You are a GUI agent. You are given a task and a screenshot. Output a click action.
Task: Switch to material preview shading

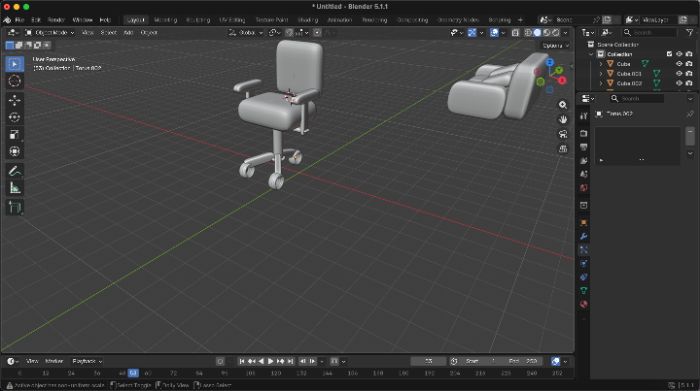pos(546,33)
